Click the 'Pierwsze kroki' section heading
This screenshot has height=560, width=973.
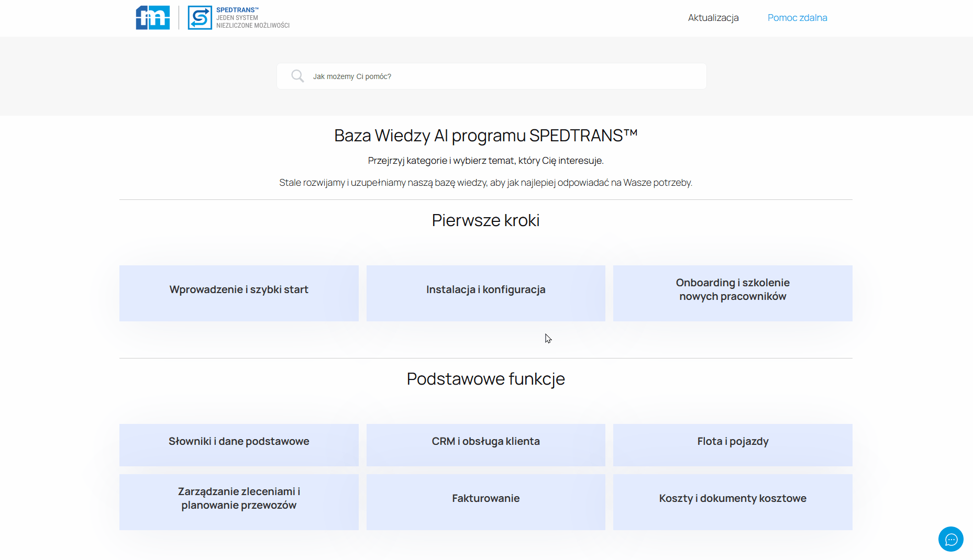pyautogui.click(x=485, y=220)
